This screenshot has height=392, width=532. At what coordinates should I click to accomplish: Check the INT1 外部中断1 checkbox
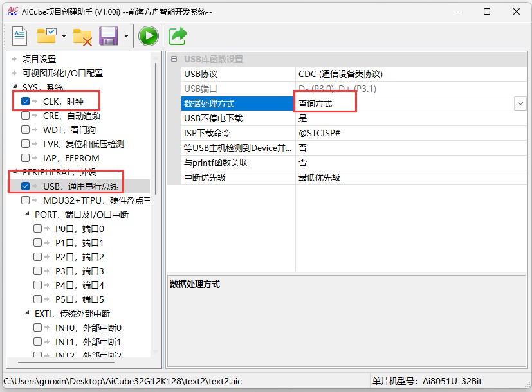pyautogui.click(x=38, y=341)
